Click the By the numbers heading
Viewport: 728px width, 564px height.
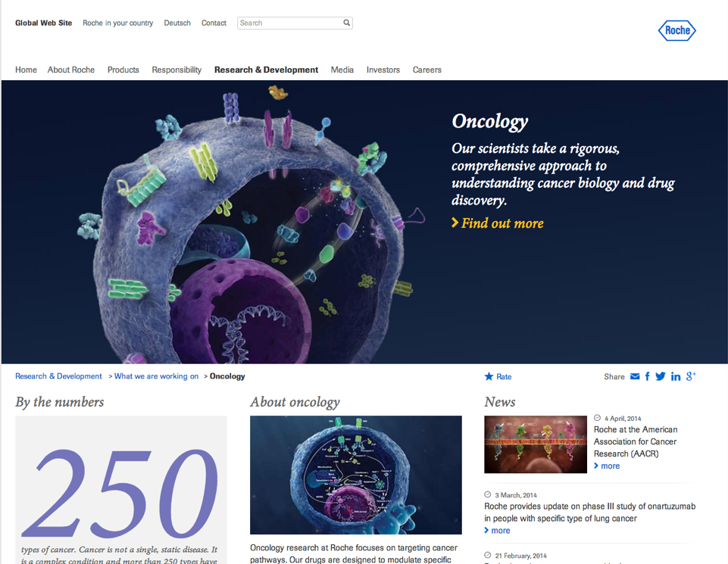tap(60, 402)
